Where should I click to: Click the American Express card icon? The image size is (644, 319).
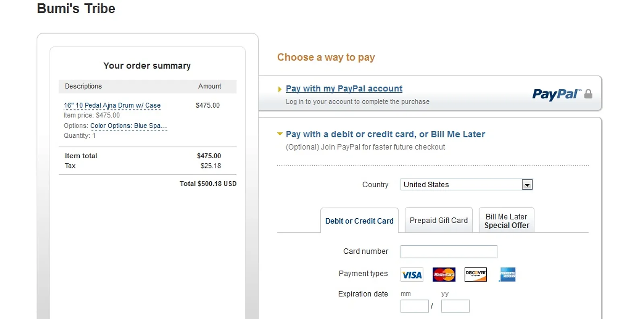(x=507, y=275)
